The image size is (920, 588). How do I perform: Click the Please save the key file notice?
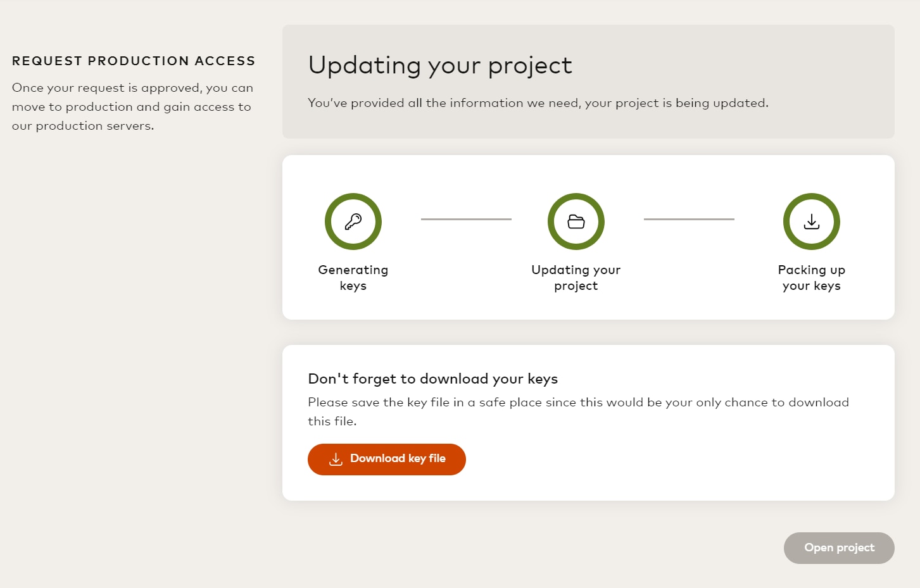click(x=578, y=411)
